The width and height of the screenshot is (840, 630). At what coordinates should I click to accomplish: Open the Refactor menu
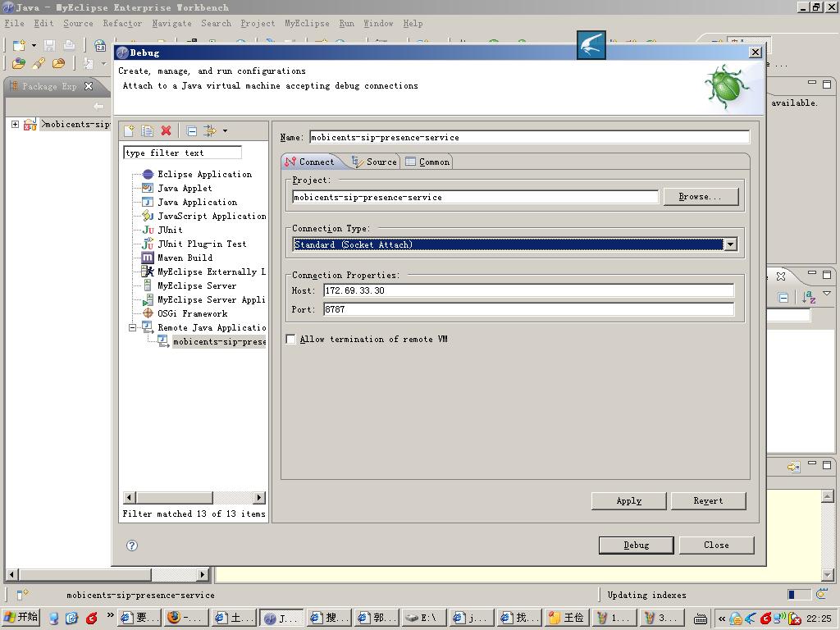click(x=122, y=24)
